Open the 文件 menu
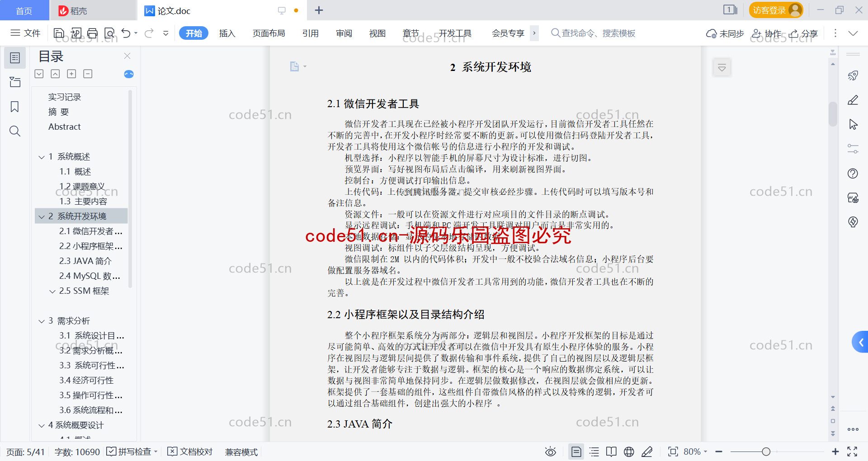868x461 pixels. (25, 33)
